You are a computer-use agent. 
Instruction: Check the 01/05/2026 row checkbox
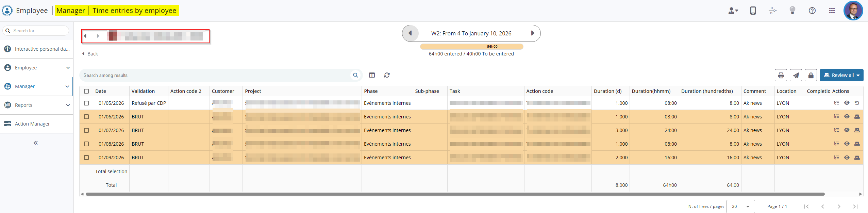86,103
